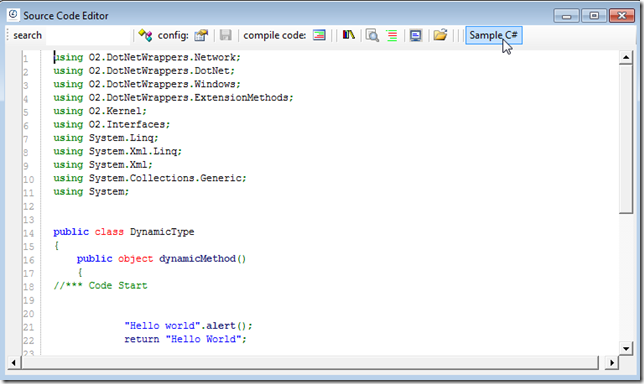Click 'System.Xml.Linq' on line 8
Viewport: 644px width, 384px height.
(x=133, y=151)
